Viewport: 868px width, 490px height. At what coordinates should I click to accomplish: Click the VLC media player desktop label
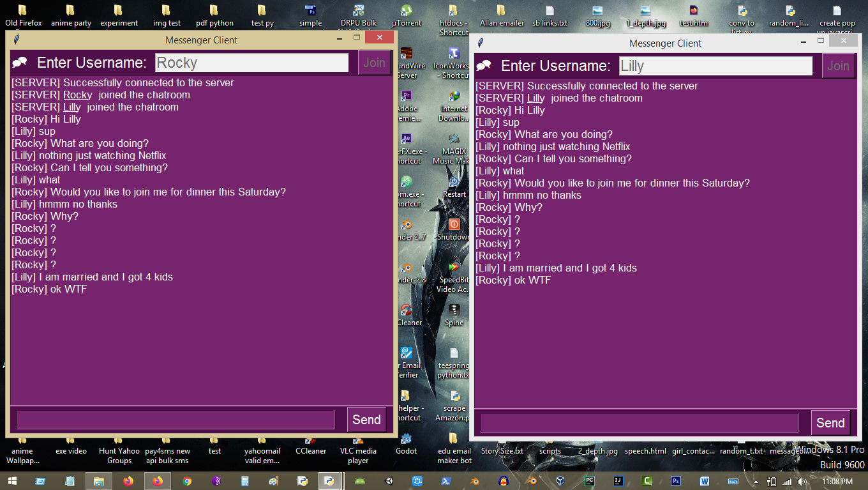coord(358,456)
